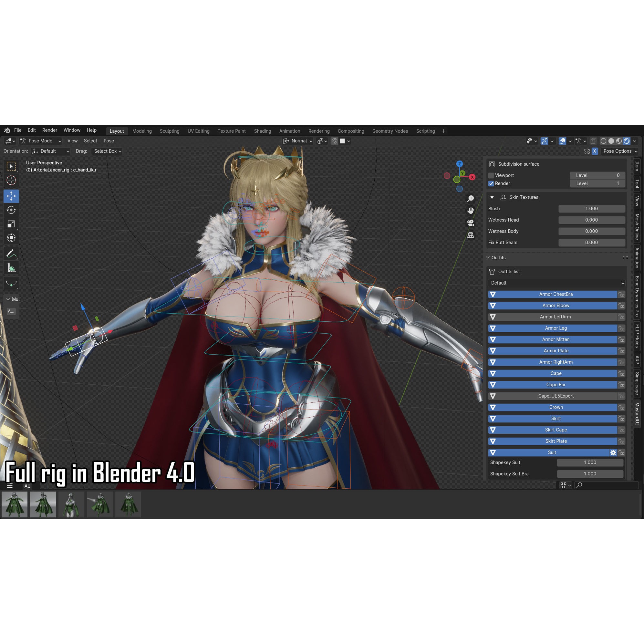Expand the Armor ChestBra outfit entry

493,294
